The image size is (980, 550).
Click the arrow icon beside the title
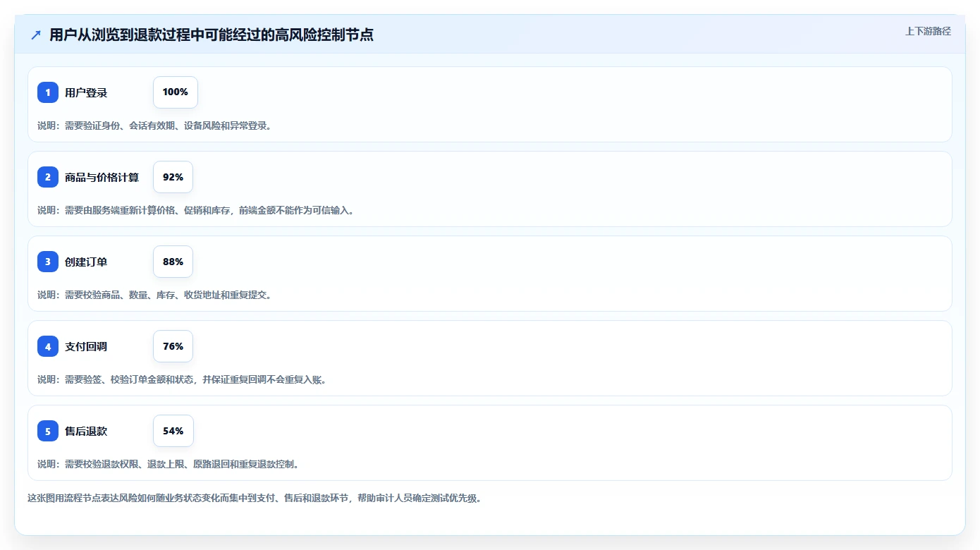click(x=36, y=35)
